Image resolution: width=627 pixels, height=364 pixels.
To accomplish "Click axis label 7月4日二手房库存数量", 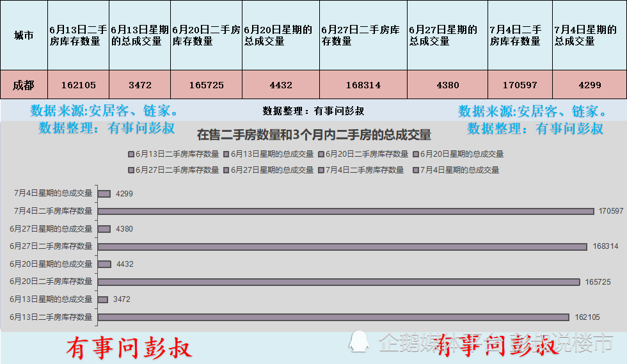I will (52, 211).
